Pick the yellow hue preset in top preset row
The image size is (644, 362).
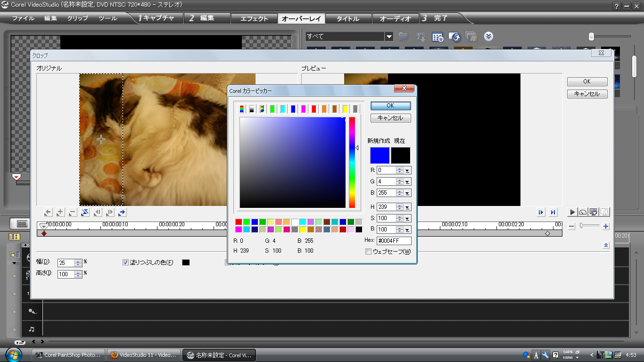pyautogui.click(x=345, y=109)
